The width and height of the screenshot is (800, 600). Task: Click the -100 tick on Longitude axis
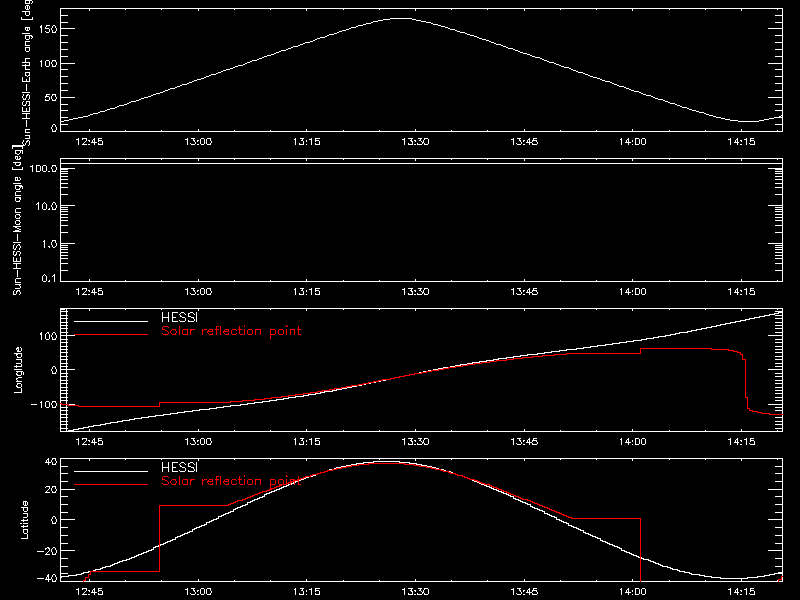tap(44, 404)
